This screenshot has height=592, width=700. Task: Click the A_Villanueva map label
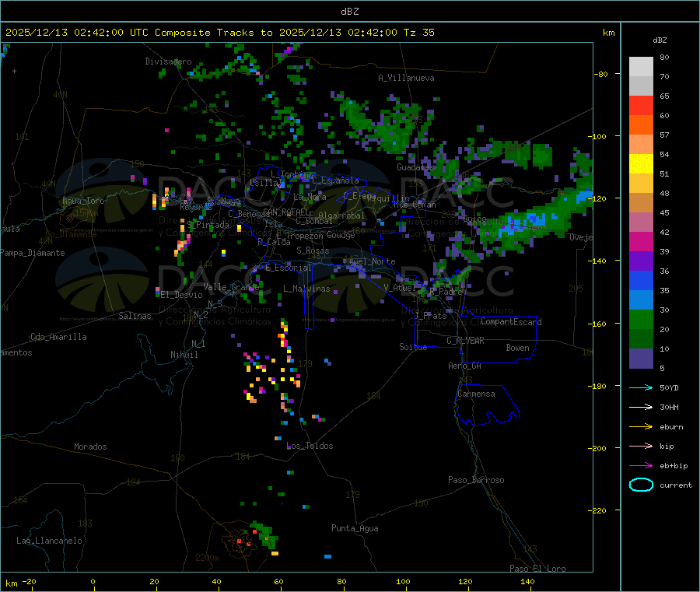406,78
